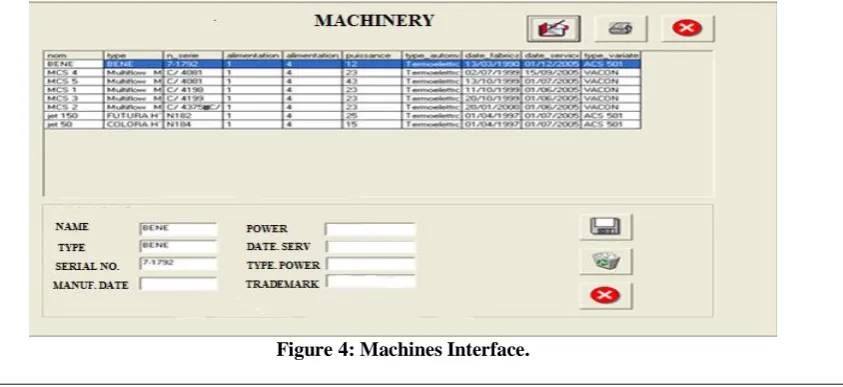This screenshot has width=843, height=387.
Task: Click the 'FUTURA H' type cell
Action: click(133, 116)
